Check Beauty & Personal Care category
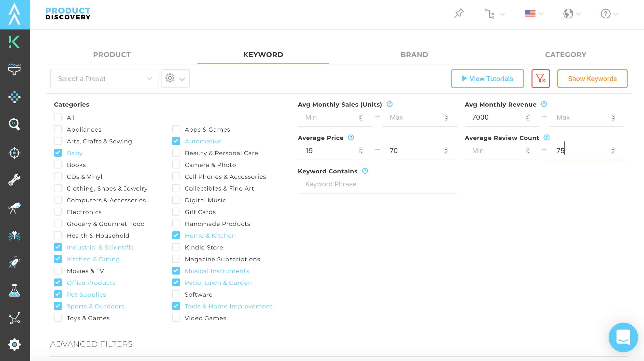Image resolution: width=644 pixels, height=361 pixels. click(176, 153)
